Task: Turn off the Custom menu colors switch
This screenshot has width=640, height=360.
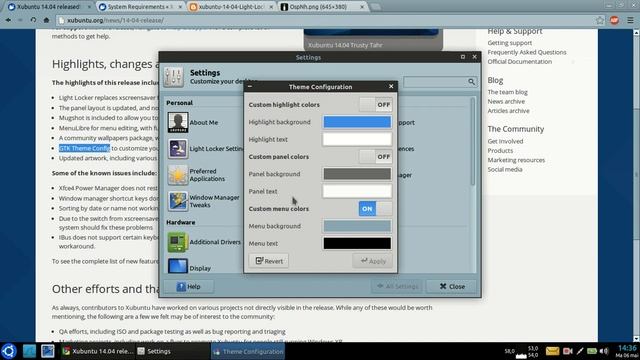Action: [x=376, y=209]
